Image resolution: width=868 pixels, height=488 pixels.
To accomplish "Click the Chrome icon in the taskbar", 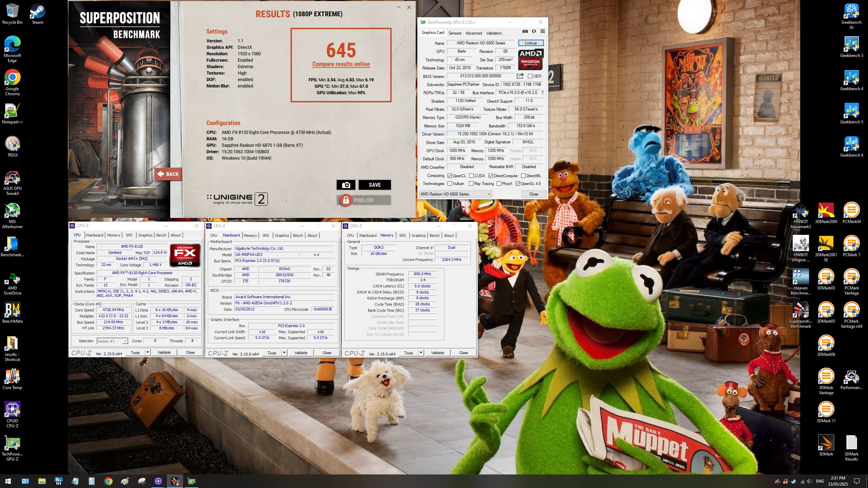I will click(108, 481).
